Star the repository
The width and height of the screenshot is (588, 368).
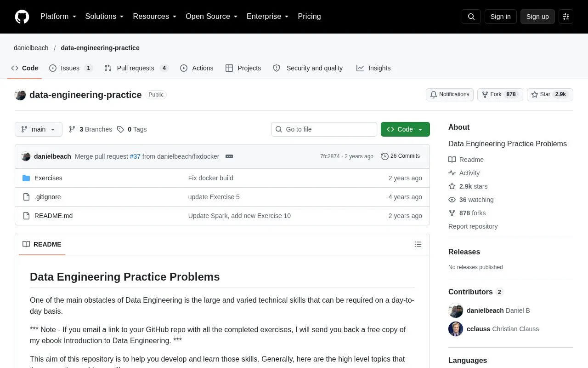550,95
